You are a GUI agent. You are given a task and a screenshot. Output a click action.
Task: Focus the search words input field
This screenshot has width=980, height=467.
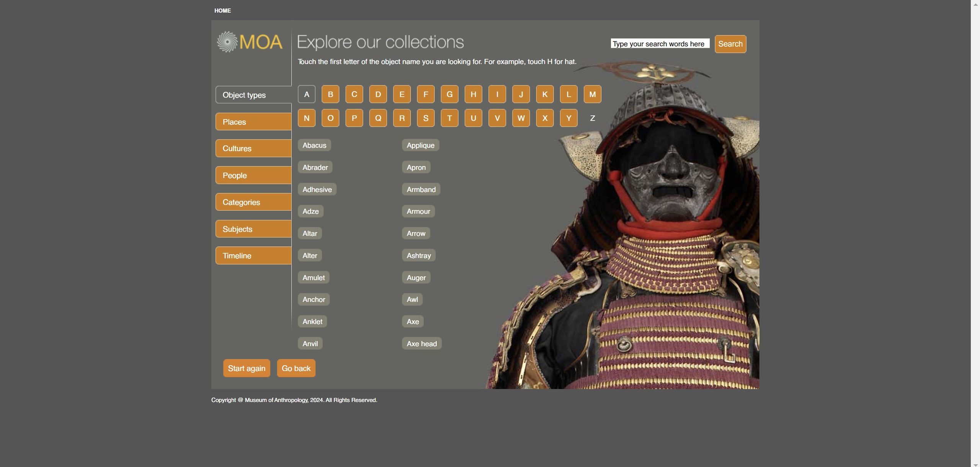point(660,44)
